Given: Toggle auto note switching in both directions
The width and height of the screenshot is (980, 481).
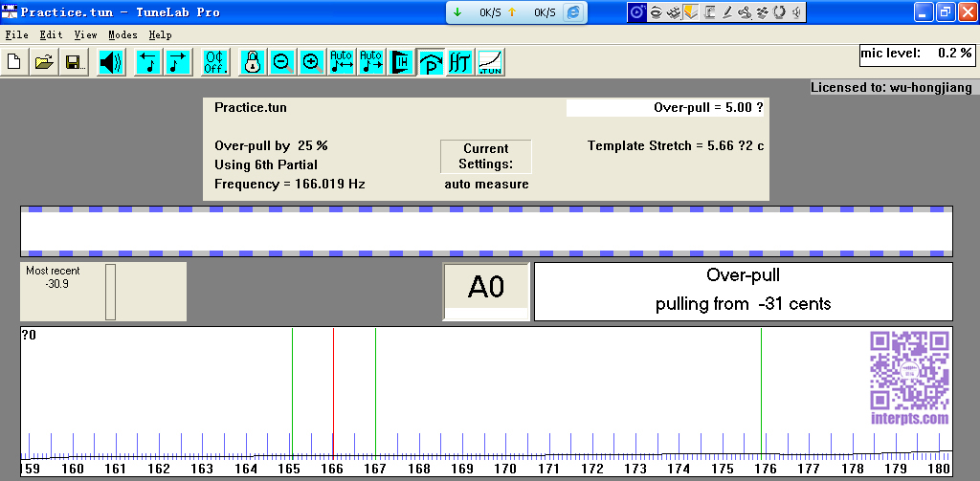Looking at the screenshot, I should (x=342, y=62).
